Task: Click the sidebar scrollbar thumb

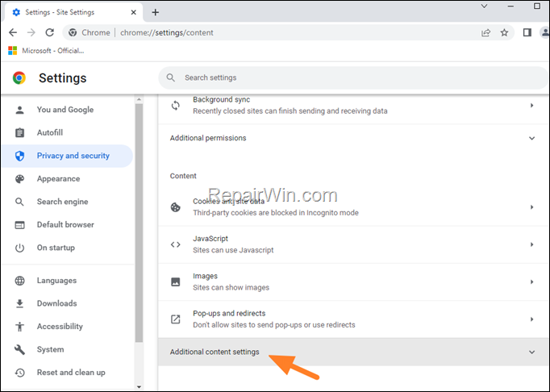Action: [x=139, y=223]
